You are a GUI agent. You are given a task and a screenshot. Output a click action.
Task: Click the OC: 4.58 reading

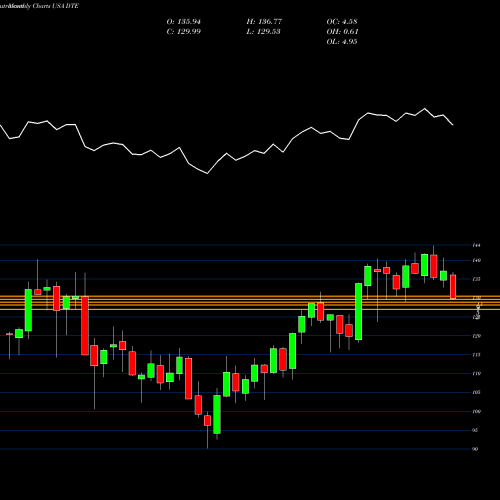(342, 22)
